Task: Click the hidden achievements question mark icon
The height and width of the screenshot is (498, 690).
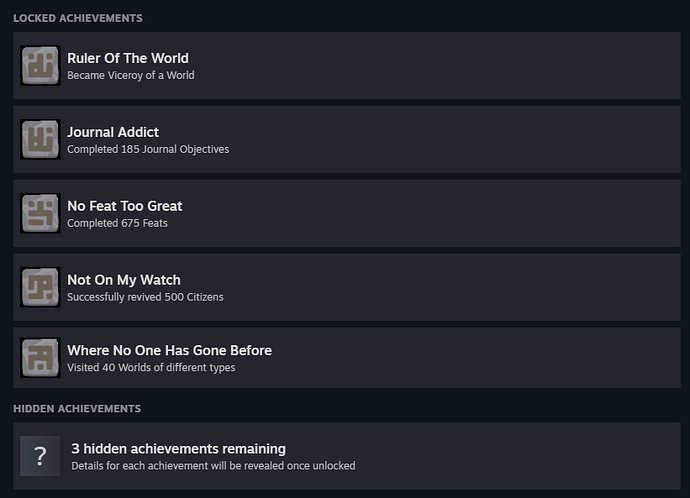Action: (x=40, y=456)
